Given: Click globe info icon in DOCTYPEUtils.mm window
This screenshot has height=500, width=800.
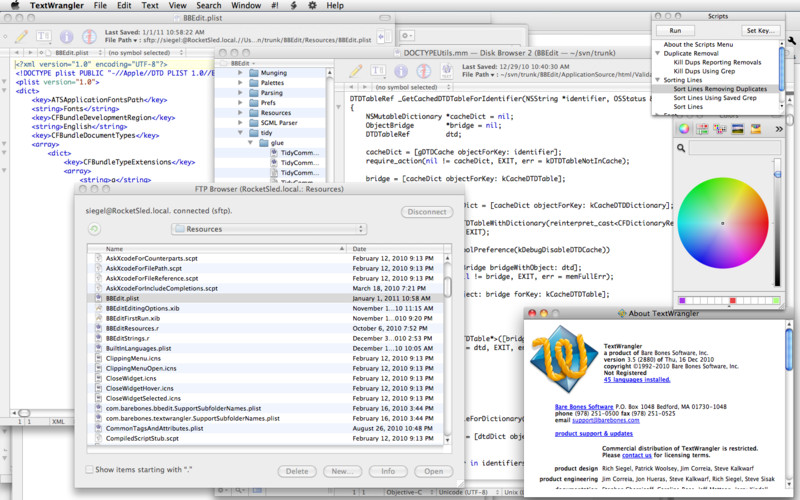Looking at the screenshot, I should 424,71.
